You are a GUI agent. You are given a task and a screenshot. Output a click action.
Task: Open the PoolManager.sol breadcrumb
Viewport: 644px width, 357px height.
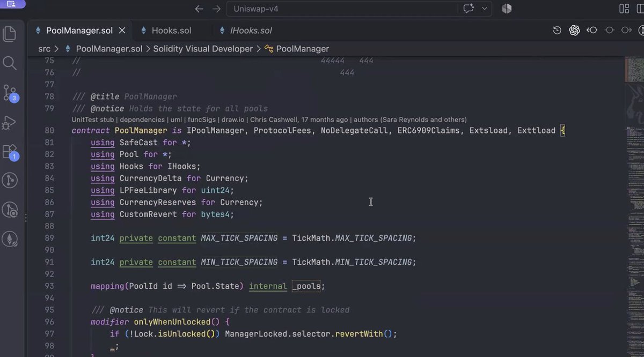pyautogui.click(x=109, y=49)
